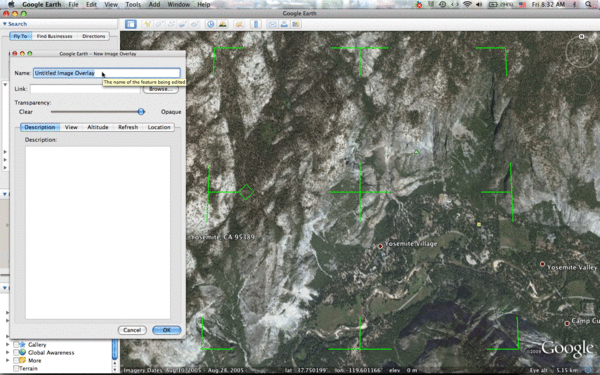Select the Fly To search tab
This screenshot has width=600, height=375.
tap(20, 36)
